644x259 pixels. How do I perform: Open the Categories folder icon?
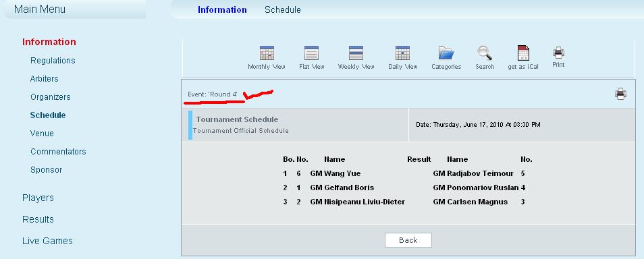point(446,53)
